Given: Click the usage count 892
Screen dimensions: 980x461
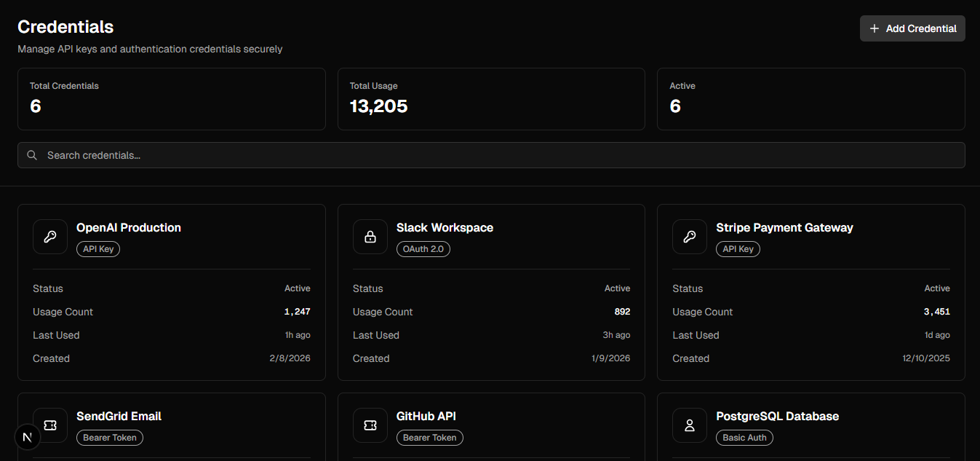Looking at the screenshot, I should pyautogui.click(x=622, y=312).
